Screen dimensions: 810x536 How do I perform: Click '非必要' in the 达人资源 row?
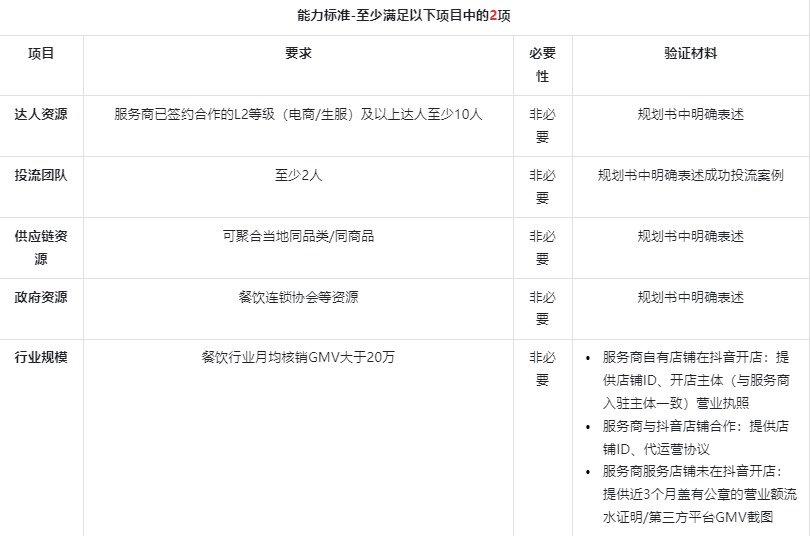(x=542, y=125)
